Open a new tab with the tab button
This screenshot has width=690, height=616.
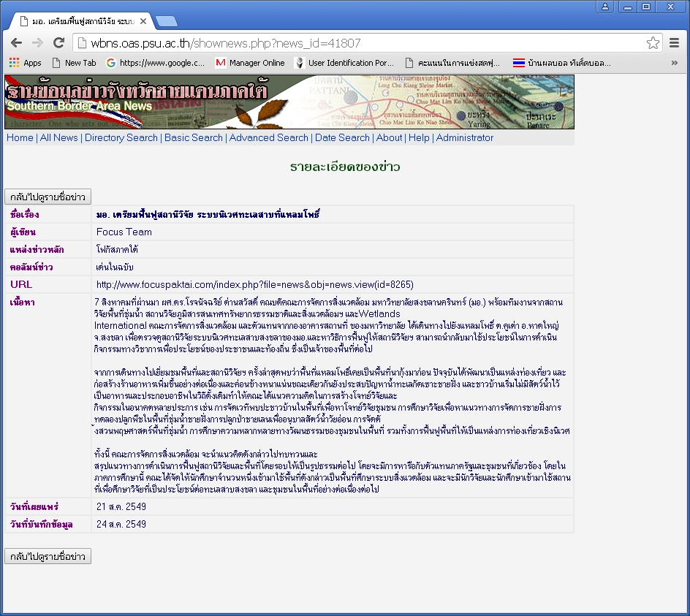[167, 21]
